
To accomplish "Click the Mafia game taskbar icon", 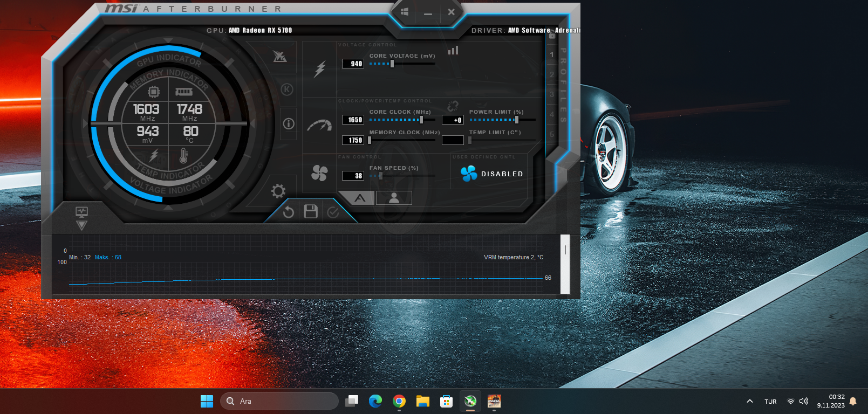I will point(494,401).
